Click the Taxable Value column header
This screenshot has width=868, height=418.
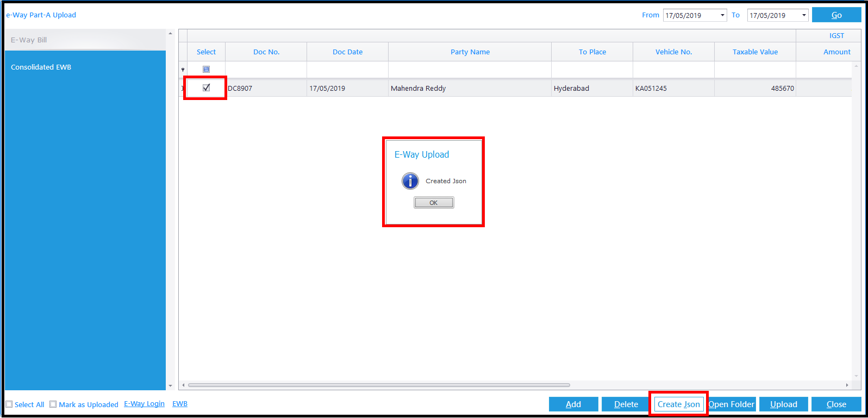tap(755, 52)
